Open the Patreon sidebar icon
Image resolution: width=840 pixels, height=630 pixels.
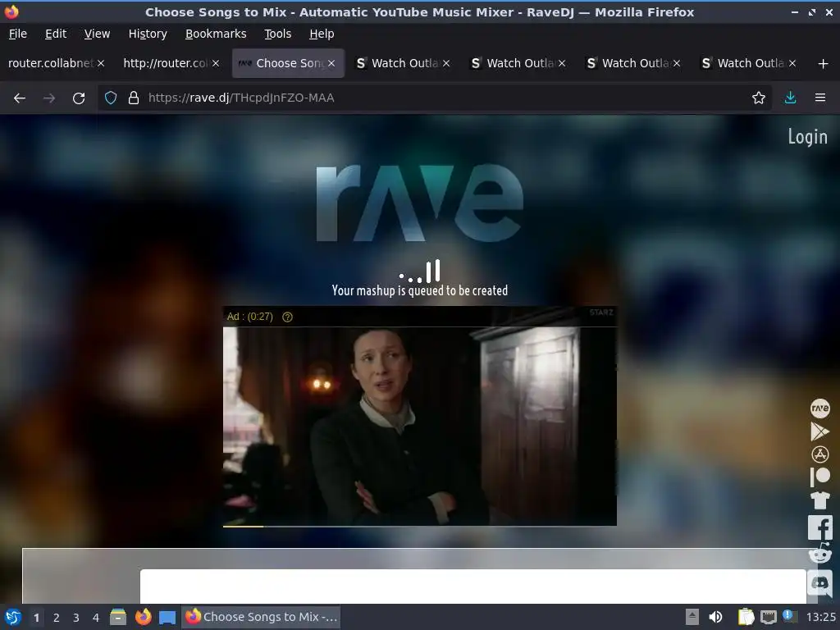(820, 477)
